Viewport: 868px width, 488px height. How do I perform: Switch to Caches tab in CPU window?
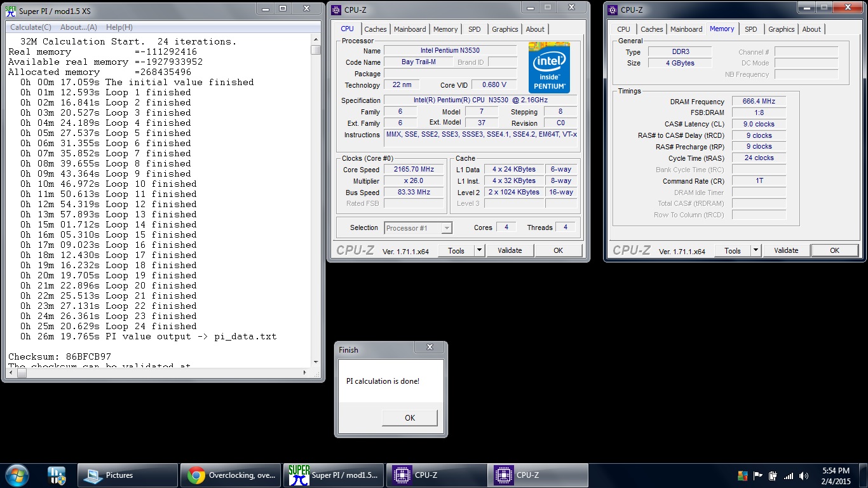click(376, 29)
